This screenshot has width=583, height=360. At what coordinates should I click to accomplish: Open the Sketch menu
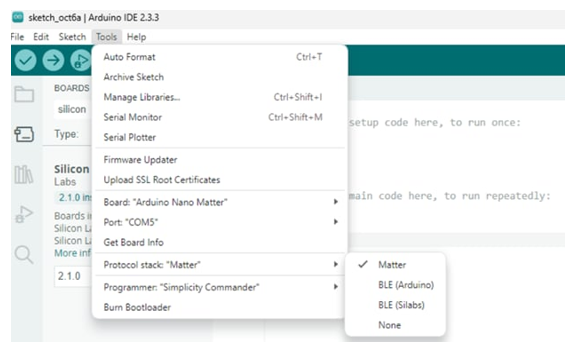coord(72,37)
